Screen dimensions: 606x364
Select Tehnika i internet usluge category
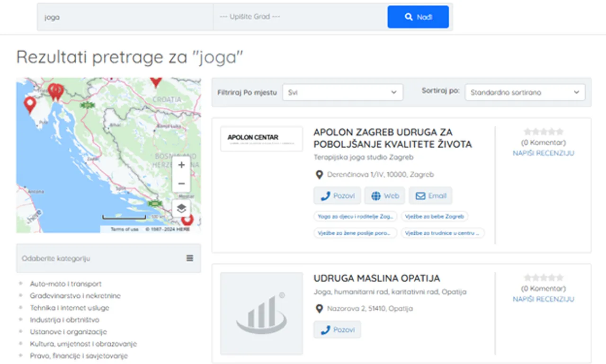pos(70,308)
